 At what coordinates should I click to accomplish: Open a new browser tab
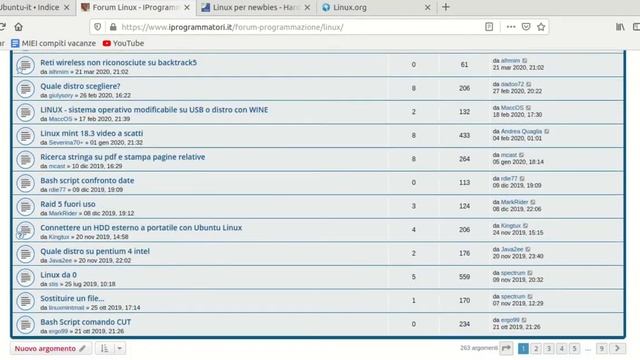point(446,7)
